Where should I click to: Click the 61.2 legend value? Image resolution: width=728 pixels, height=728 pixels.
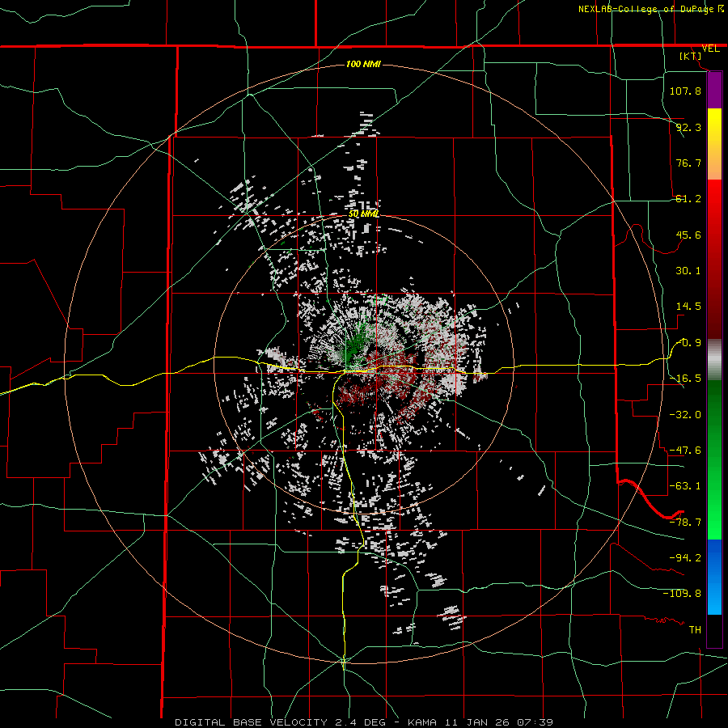point(688,199)
